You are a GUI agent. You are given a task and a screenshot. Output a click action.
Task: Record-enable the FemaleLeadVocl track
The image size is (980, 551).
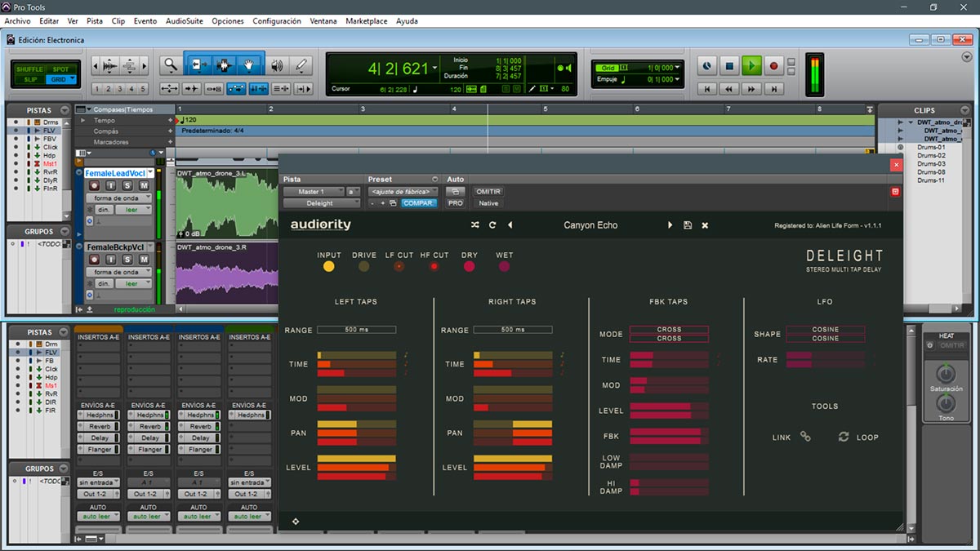point(94,186)
